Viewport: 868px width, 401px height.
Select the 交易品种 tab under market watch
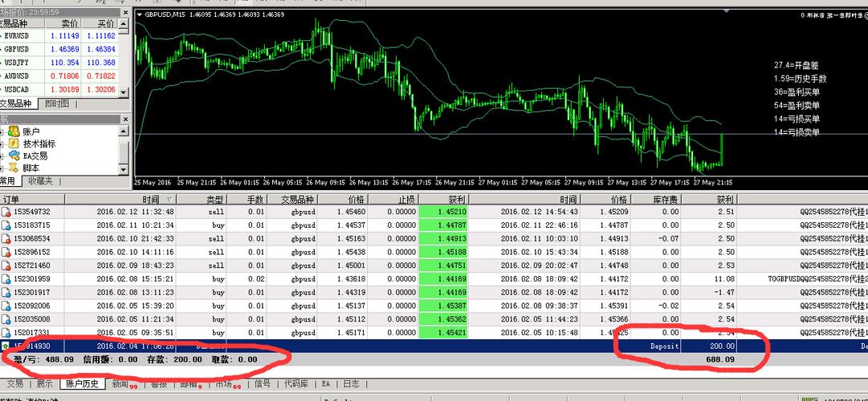coord(18,103)
